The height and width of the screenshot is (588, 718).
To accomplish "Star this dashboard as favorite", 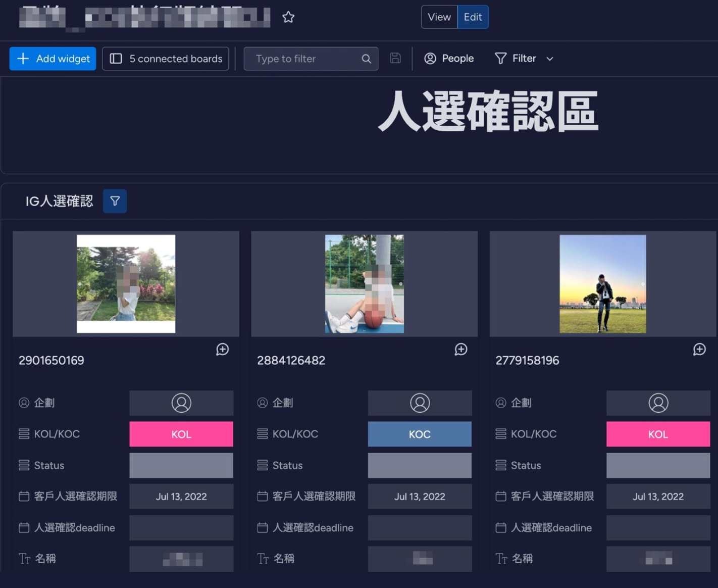I will (288, 17).
